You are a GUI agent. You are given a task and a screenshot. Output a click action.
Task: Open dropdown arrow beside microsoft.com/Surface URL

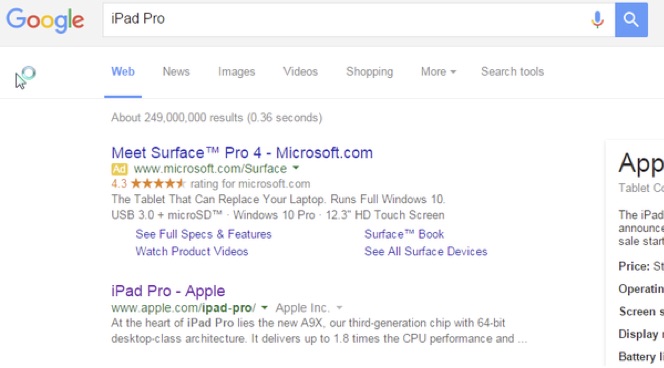296,168
